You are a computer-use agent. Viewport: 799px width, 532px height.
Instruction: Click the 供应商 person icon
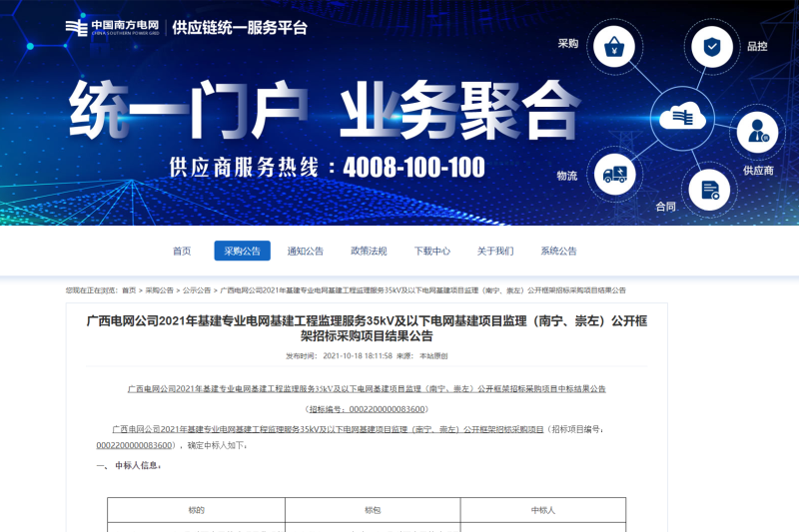(758, 131)
